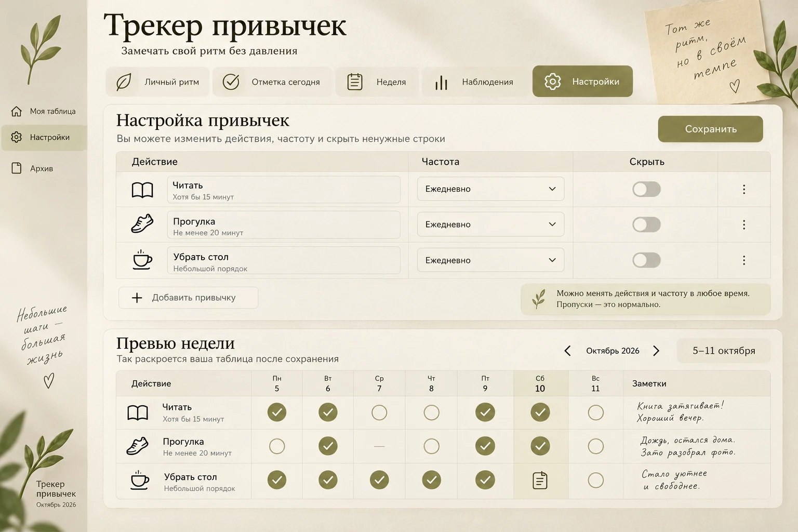Check Читать for Wednesday 7
Image resolution: width=798 pixels, height=532 pixels.
(x=379, y=413)
